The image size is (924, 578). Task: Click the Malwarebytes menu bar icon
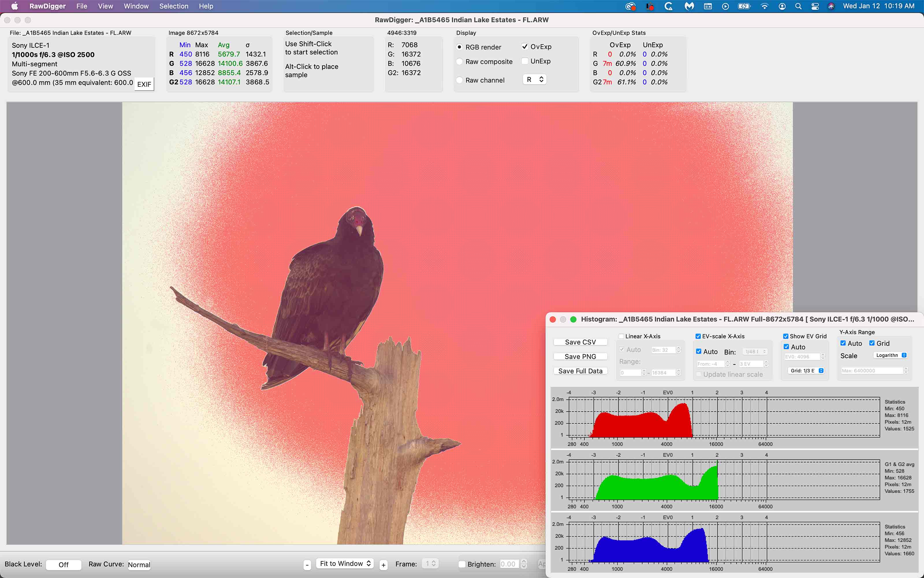[x=689, y=6]
